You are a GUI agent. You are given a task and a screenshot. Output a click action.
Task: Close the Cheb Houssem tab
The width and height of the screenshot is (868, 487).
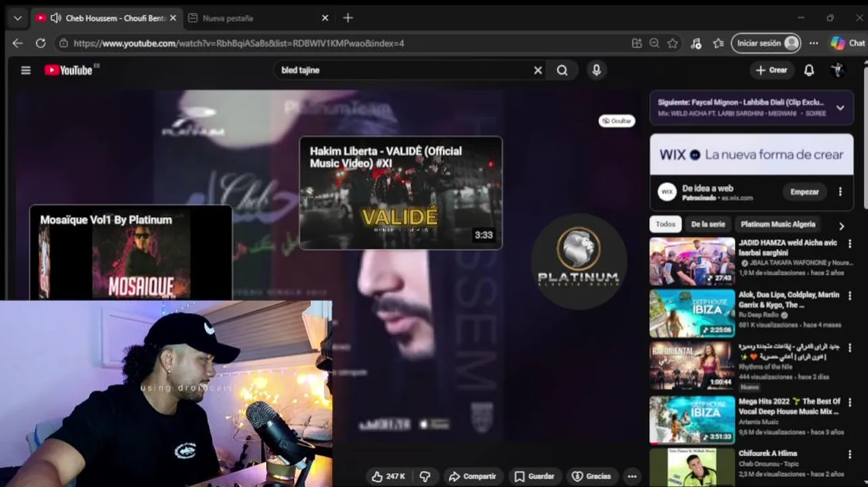(x=173, y=18)
